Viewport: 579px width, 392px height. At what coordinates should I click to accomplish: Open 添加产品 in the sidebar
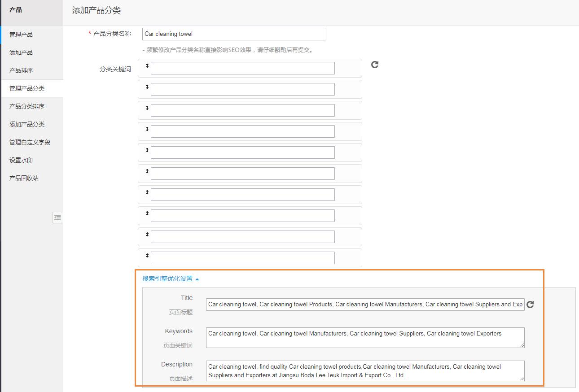(x=21, y=52)
